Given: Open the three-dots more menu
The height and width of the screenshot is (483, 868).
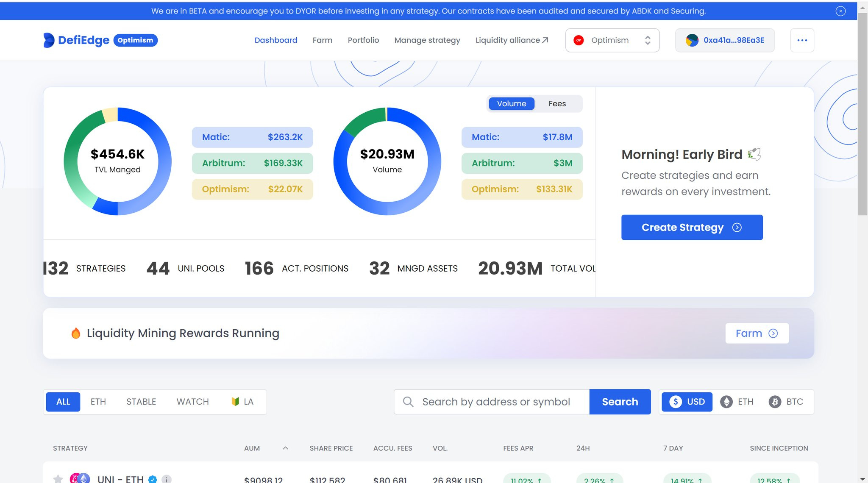Looking at the screenshot, I should click(802, 40).
